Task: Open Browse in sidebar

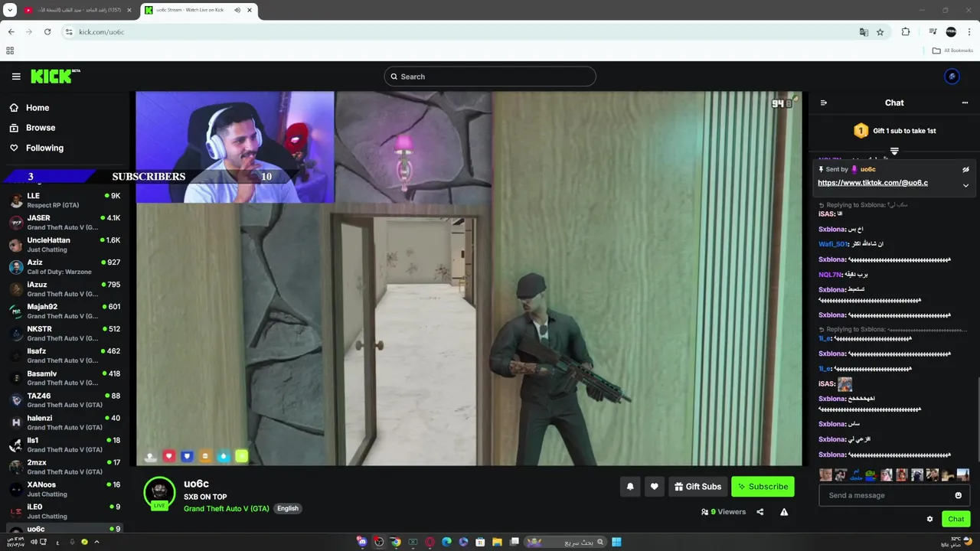Action: pos(32,128)
